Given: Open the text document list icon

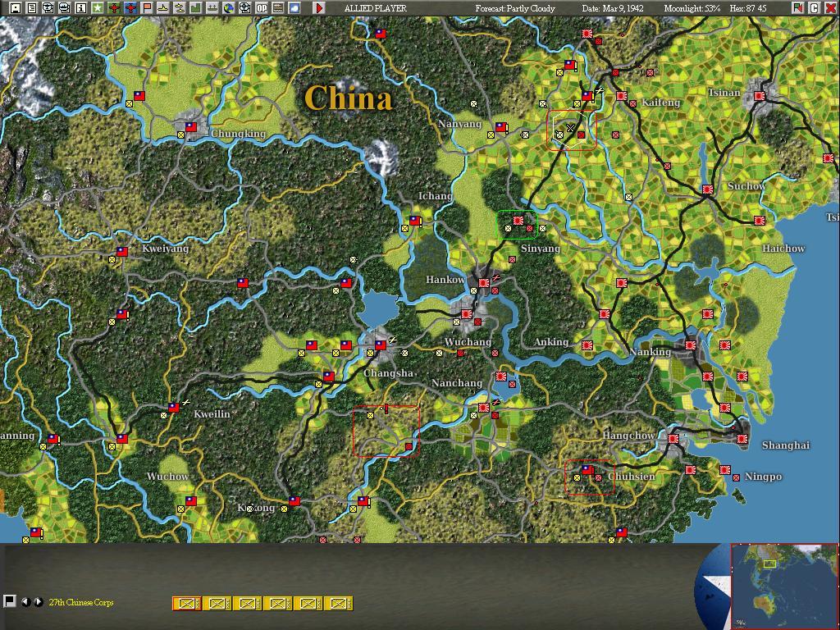Looking at the screenshot, I should coord(32,7).
